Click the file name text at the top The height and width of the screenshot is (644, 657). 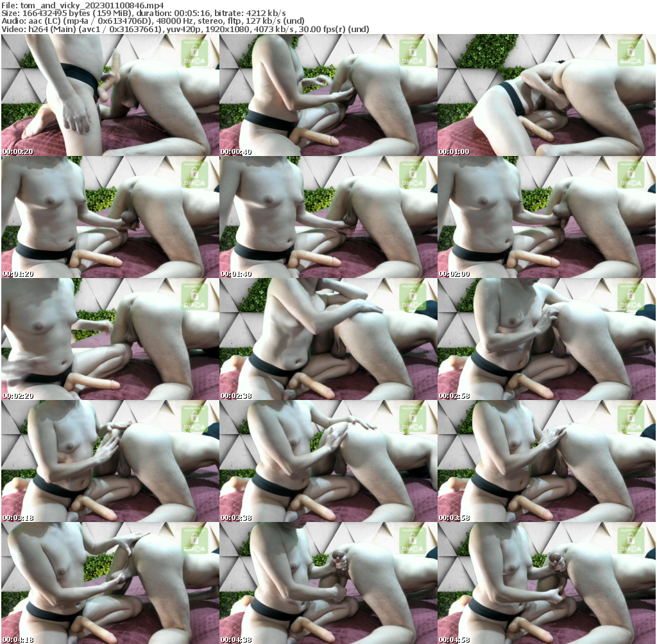click(83, 4)
